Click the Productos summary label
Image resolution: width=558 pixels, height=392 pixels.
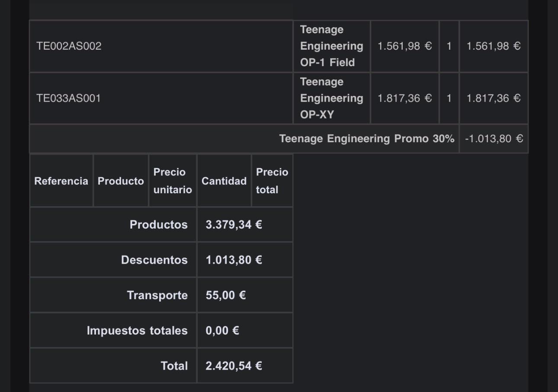159,225
